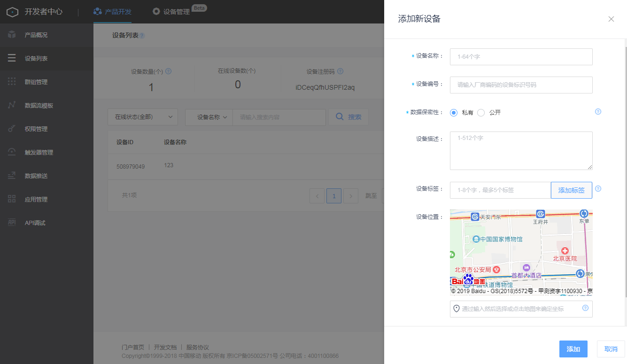This screenshot has height=364, width=627.
Task: Click the 取消 button
Action: pos(611,349)
